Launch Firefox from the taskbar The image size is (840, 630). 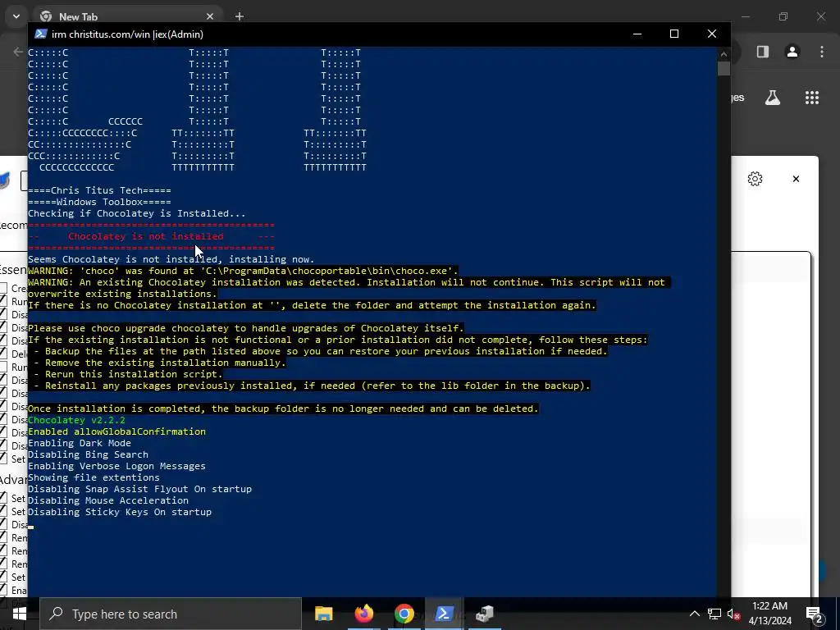(363, 614)
